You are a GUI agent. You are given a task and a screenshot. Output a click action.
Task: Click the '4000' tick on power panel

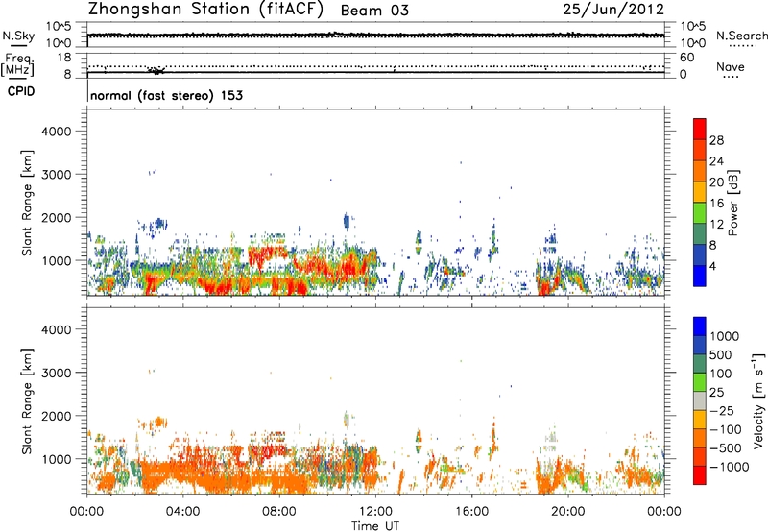pos(57,132)
